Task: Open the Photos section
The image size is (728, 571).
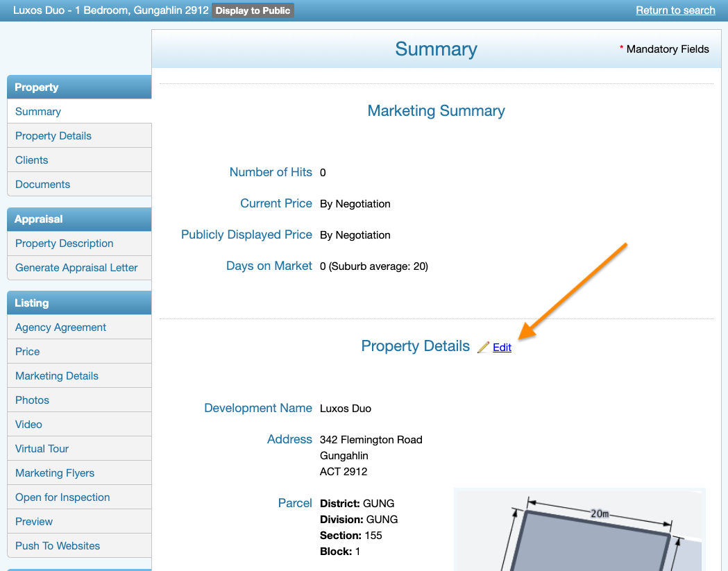Action: pos(33,400)
